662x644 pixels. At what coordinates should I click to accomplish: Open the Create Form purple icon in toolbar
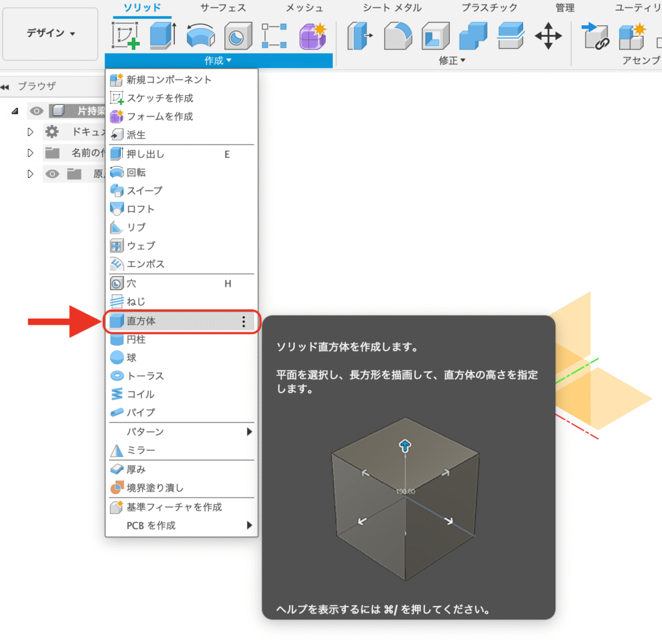tap(312, 36)
